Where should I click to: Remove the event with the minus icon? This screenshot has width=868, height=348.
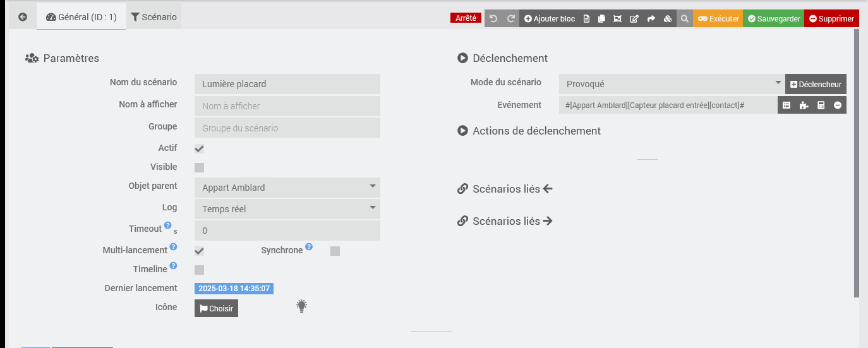click(838, 105)
